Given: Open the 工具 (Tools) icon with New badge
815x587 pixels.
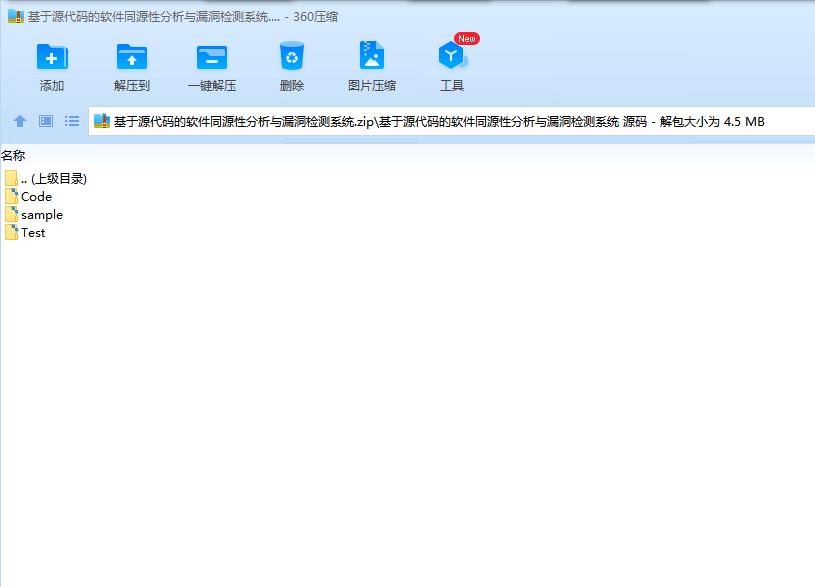Looking at the screenshot, I should click(x=453, y=54).
